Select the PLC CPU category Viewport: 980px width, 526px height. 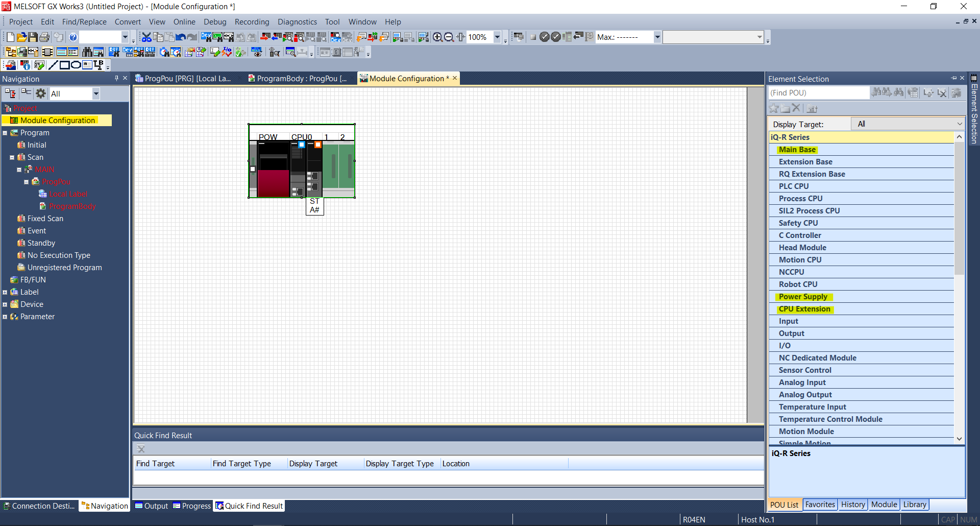click(x=862, y=186)
